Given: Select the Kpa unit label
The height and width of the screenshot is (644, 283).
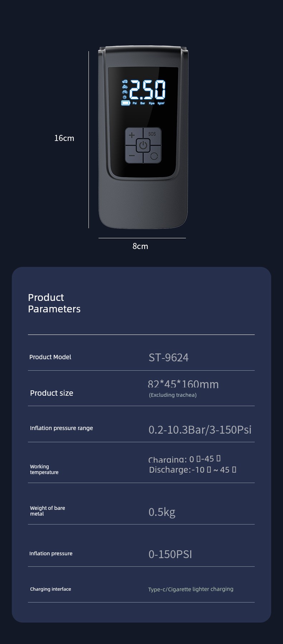Looking at the screenshot, I should pyautogui.click(x=152, y=103).
